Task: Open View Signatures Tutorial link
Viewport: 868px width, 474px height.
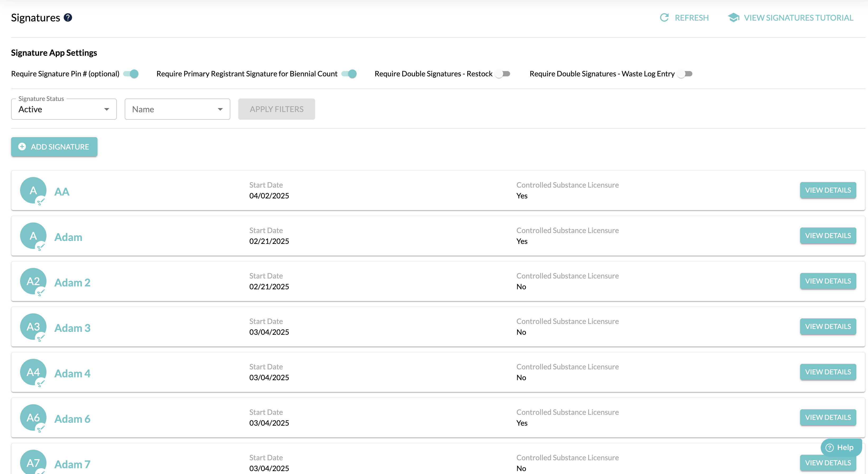Action: pyautogui.click(x=798, y=17)
